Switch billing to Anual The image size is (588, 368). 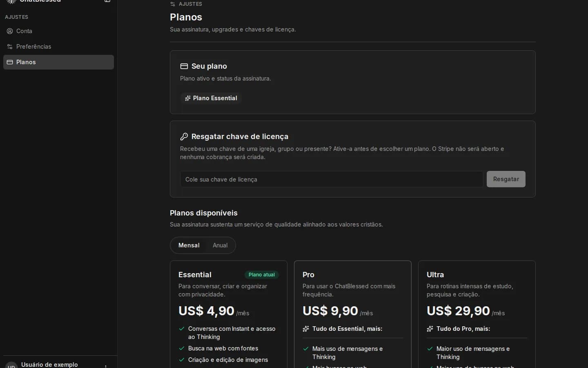click(x=220, y=245)
